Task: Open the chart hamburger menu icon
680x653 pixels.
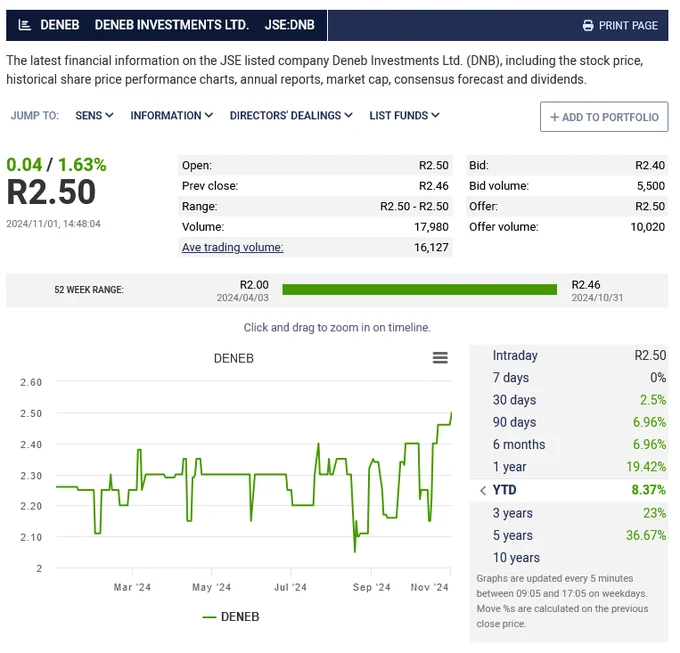Action: coord(440,358)
